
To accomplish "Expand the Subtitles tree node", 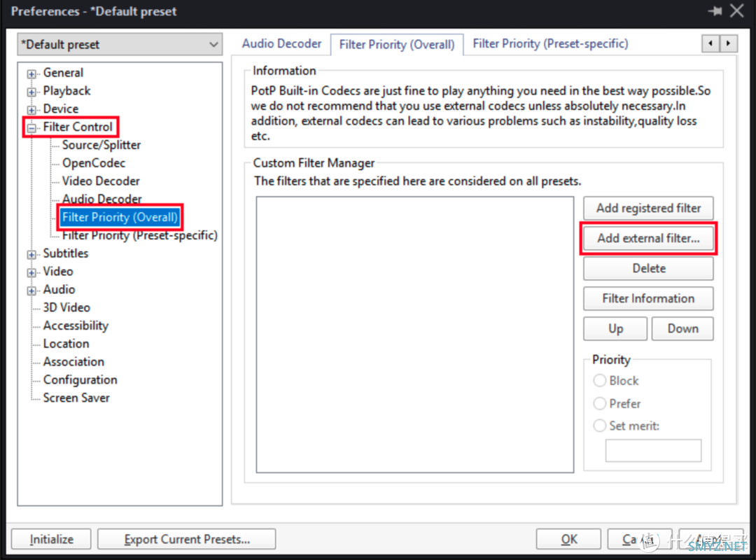I will (x=31, y=255).
